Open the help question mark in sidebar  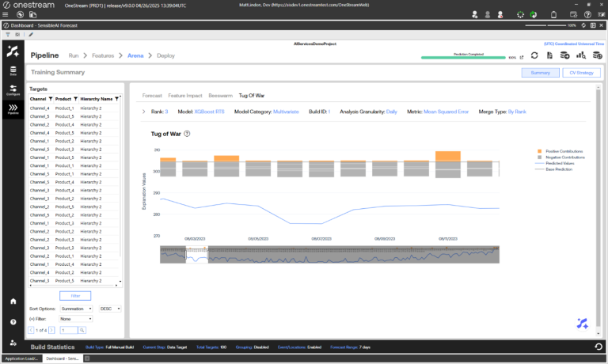click(13, 322)
